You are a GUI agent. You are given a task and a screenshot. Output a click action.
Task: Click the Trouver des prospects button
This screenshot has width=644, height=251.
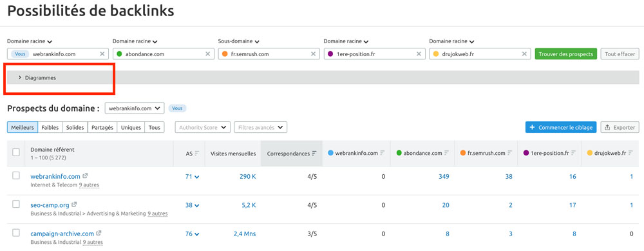point(565,54)
